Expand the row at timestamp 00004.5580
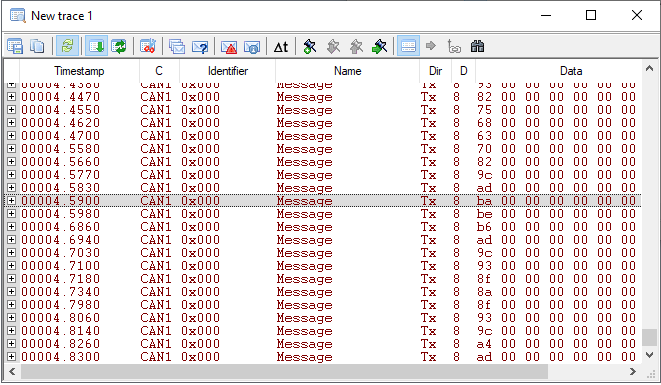The height and width of the screenshot is (385, 661). point(11,149)
